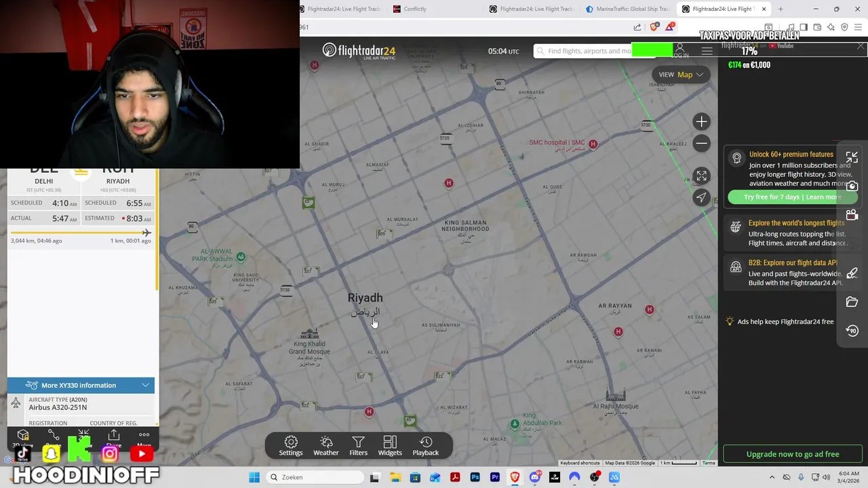The width and height of the screenshot is (868, 488).
Task: Switch to second Flightradar24 tab
Action: pos(532,9)
